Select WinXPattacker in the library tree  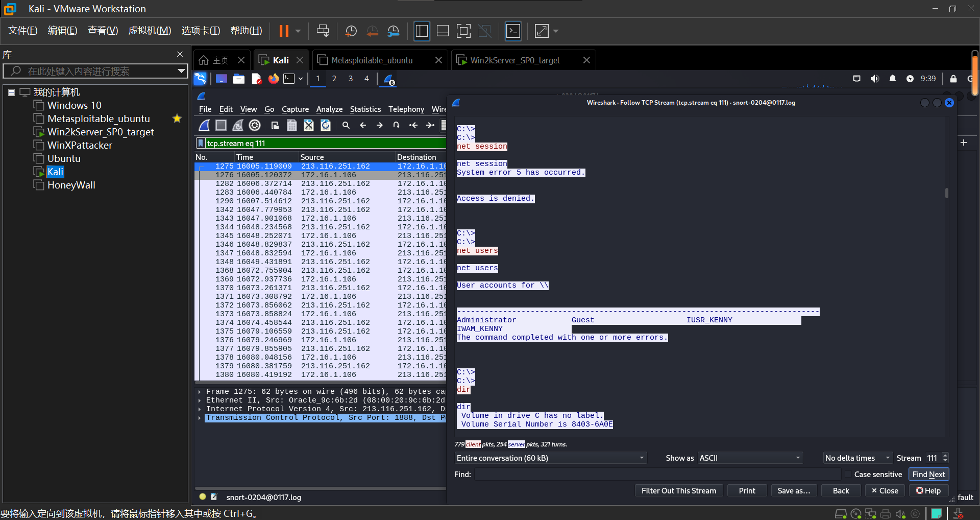coord(80,146)
